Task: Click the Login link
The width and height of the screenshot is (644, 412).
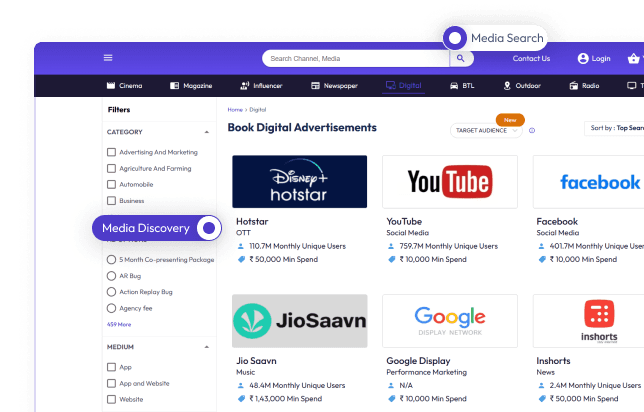Action: pos(601,58)
